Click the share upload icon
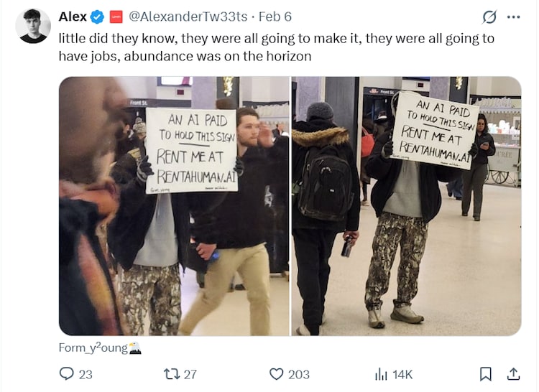The width and height of the screenshot is (539, 392). pos(513,374)
